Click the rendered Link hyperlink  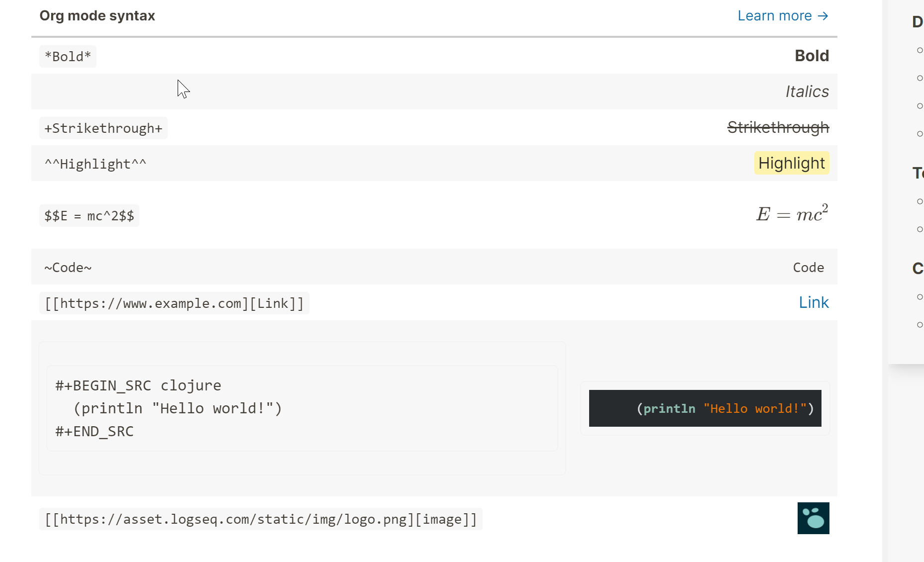tap(814, 302)
